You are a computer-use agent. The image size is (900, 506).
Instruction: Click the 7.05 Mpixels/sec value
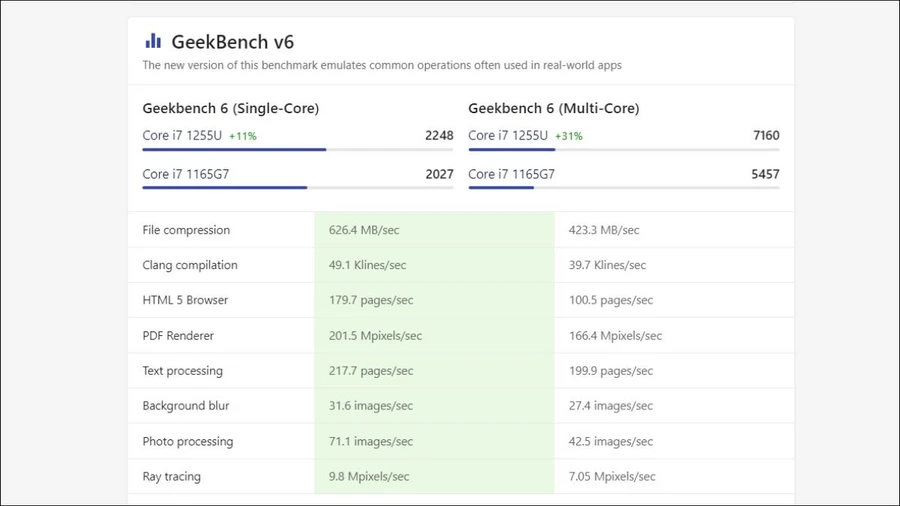coord(612,476)
